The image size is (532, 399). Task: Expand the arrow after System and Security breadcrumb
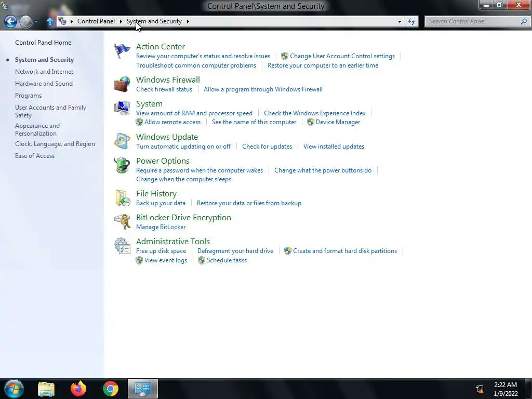tap(188, 21)
